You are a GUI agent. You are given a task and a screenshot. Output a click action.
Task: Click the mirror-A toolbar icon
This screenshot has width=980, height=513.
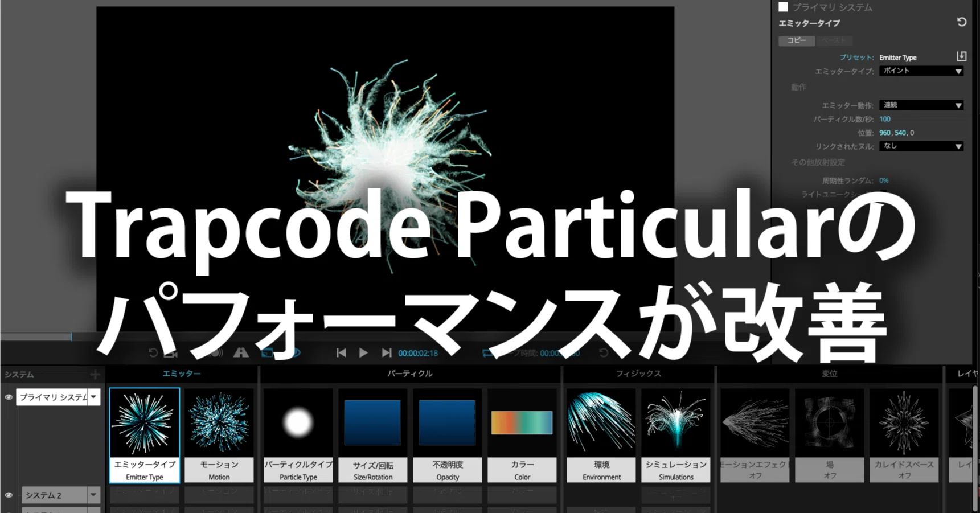coord(241,353)
